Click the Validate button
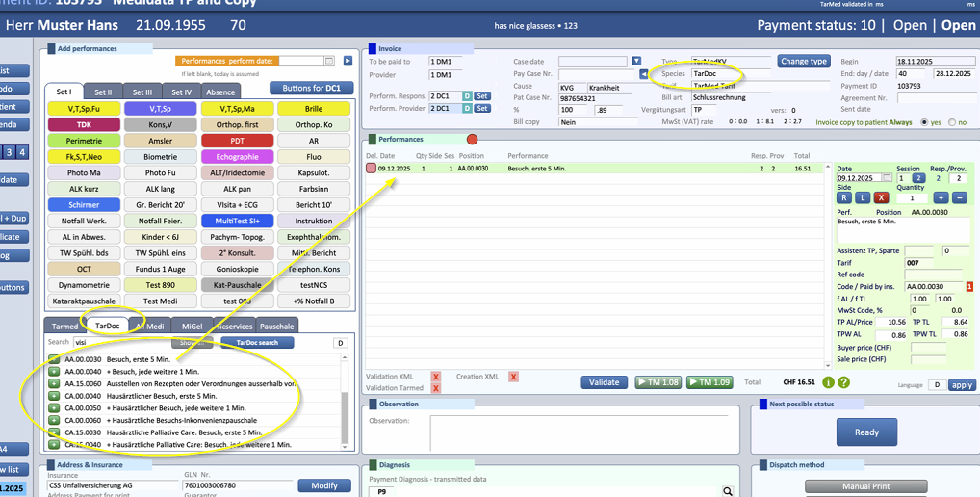This screenshot has height=497, width=980. [604, 382]
